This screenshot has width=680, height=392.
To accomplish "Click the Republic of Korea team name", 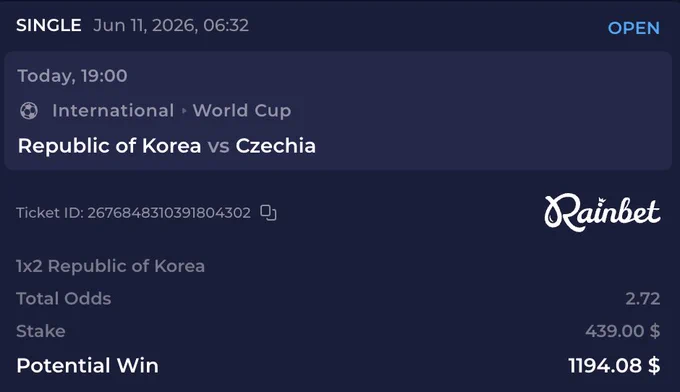I will click(109, 146).
